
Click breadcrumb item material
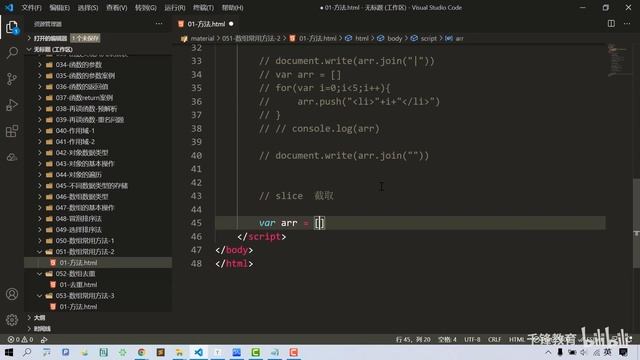point(202,38)
